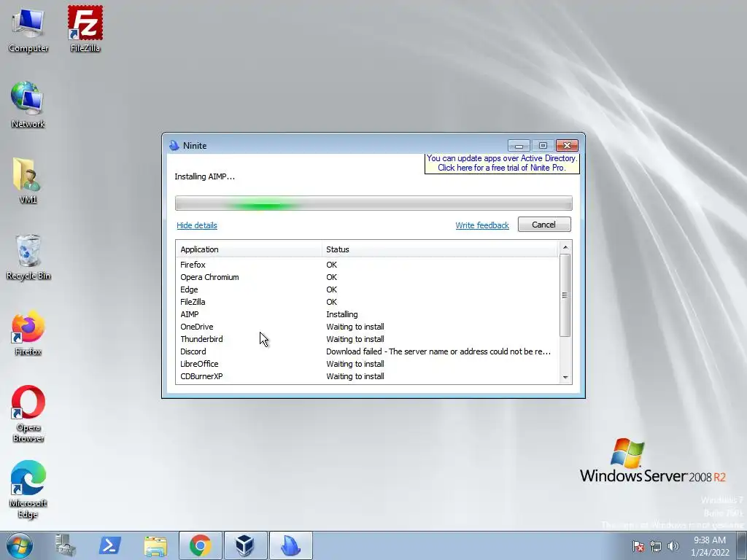Image resolution: width=747 pixels, height=560 pixels.
Task: Select the AIMP row in the list
Action: [x=367, y=314]
